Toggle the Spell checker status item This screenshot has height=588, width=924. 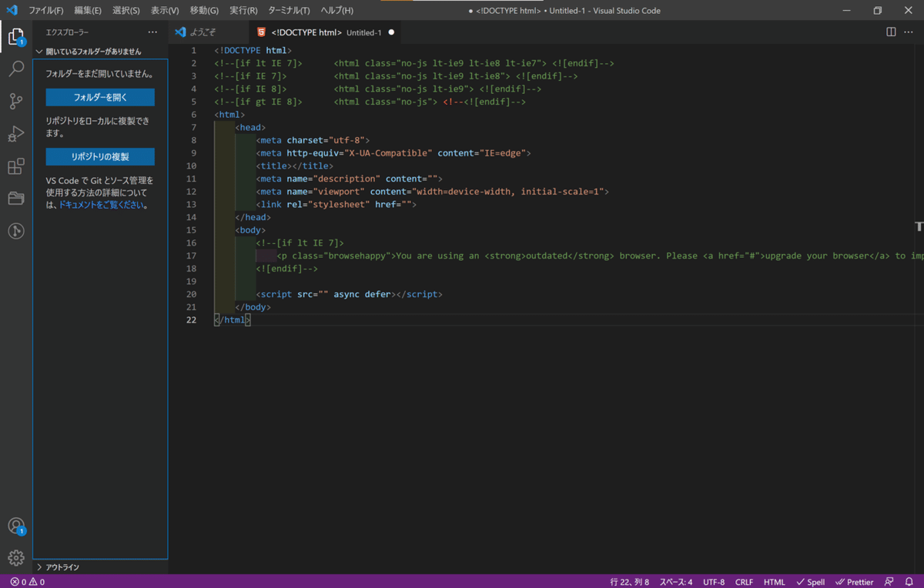click(x=811, y=582)
